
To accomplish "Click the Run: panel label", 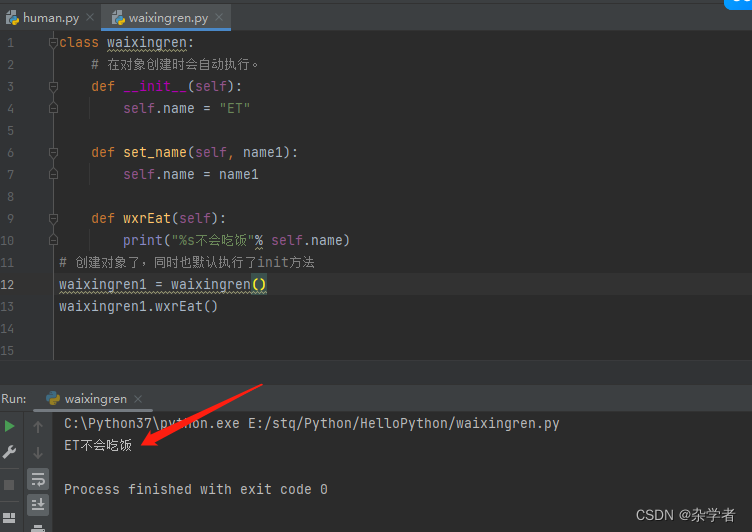I will click(13, 399).
